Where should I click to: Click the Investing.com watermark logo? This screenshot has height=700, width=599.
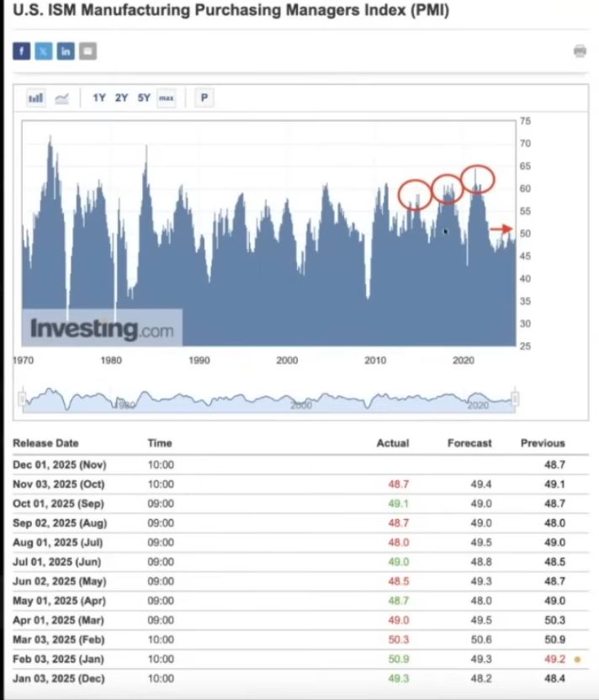click(x=102, y=328)
